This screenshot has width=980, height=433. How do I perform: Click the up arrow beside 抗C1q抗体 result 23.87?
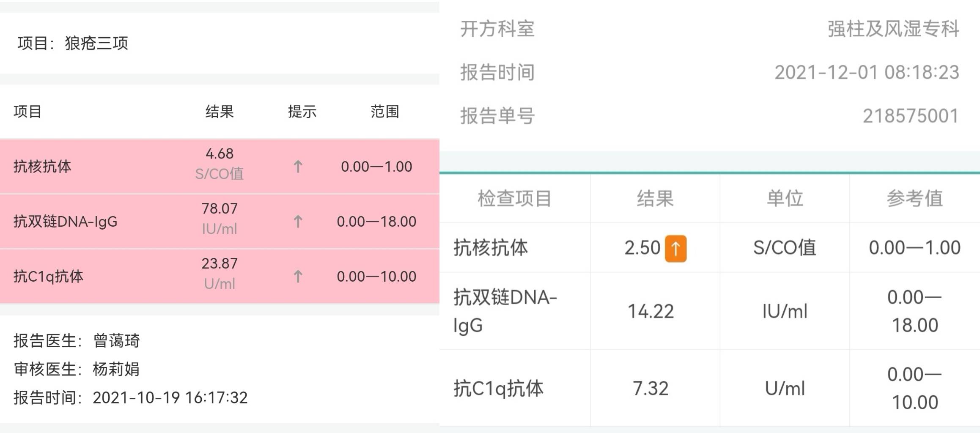tap(299, 277)
